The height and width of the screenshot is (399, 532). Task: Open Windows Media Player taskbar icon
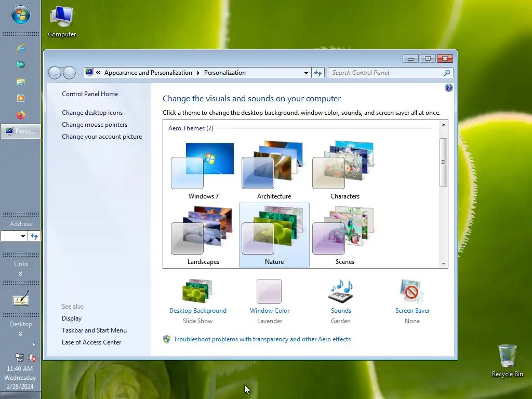point(21,98)
